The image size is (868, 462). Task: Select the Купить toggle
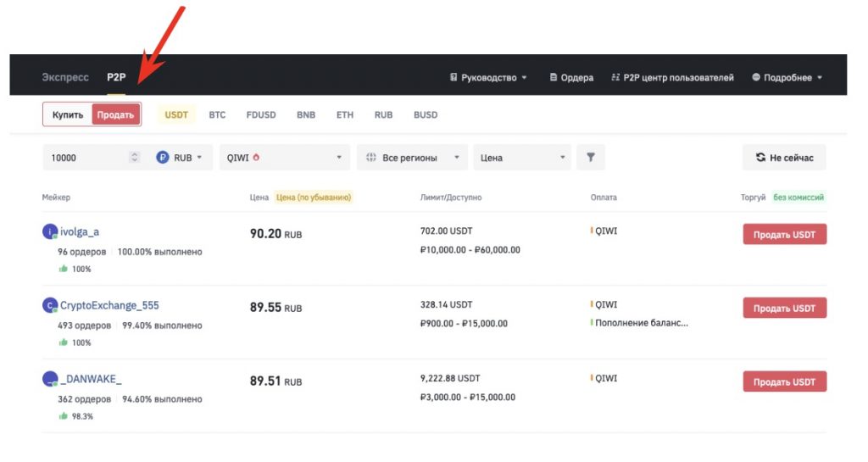[68, 114]
